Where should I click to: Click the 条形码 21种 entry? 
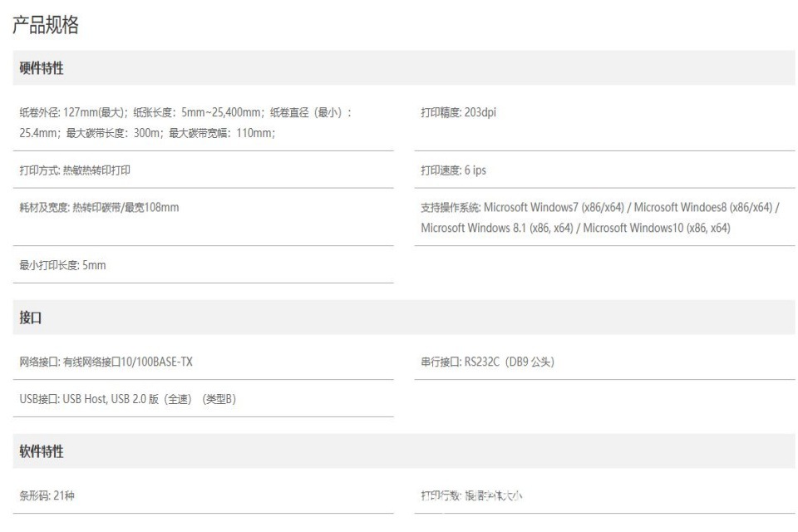coord(49,495)
